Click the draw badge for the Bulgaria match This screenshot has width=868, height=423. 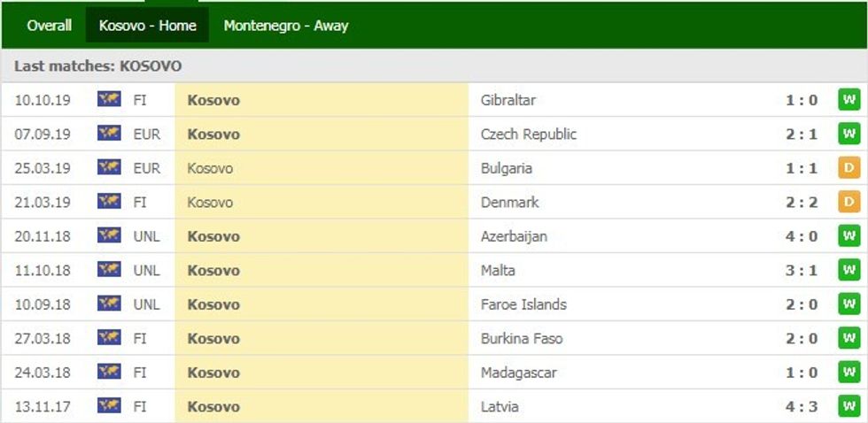point(849,168)
